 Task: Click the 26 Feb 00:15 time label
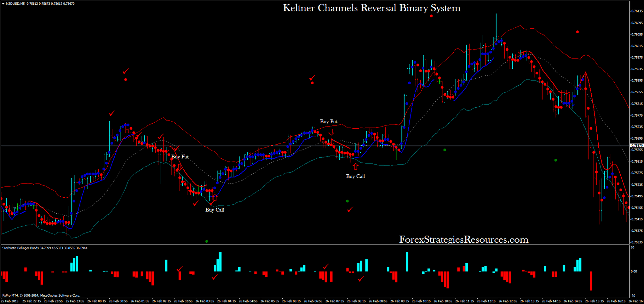97,301
